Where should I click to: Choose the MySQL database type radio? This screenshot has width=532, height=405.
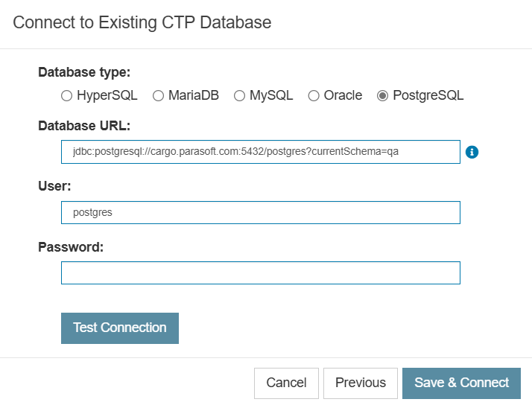(x=239, y=96)
